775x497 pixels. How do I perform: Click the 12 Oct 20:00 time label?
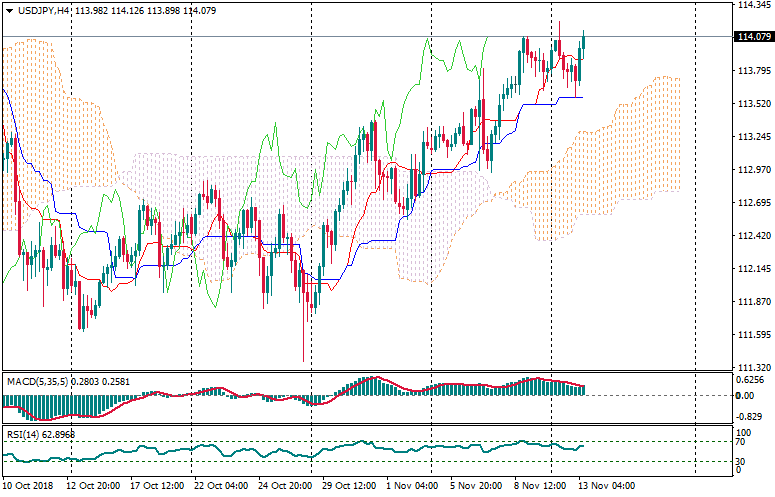click(93, 486)
